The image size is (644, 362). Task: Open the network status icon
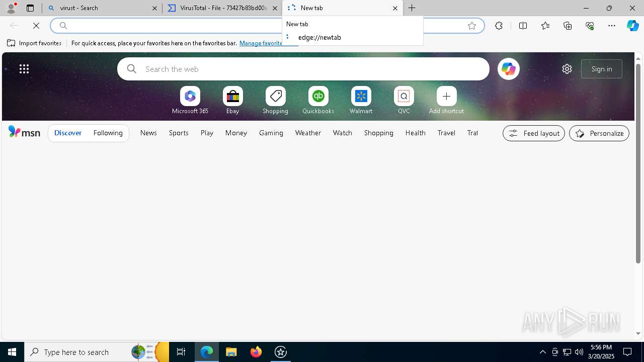[567, 352]
